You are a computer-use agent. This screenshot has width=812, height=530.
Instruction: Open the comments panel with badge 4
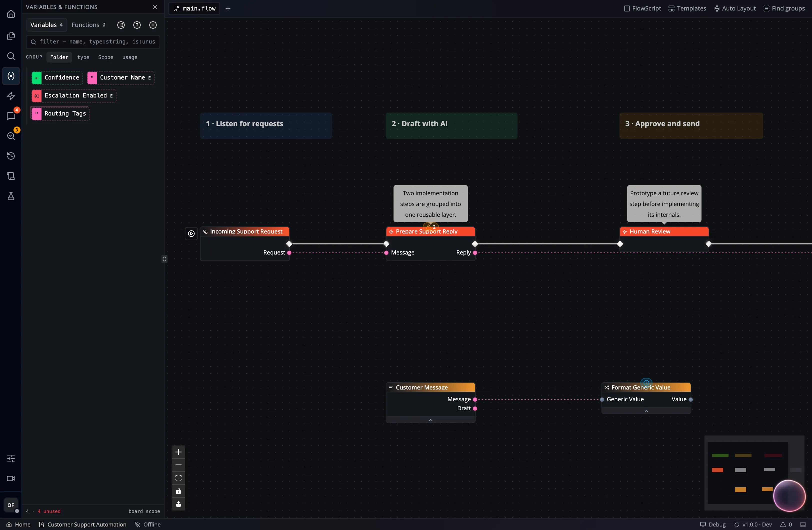click(x=11, y=116)
